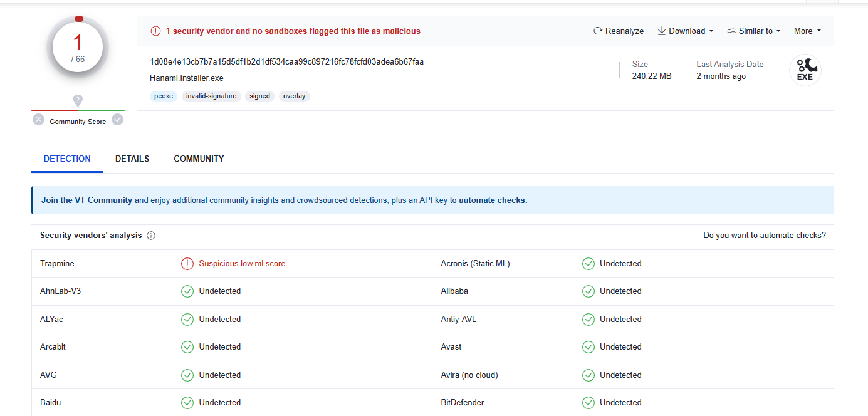Click the Reanalyze icon
This screenshot has width=868, height=416.
pyautogui.click(x=597, y=30)
